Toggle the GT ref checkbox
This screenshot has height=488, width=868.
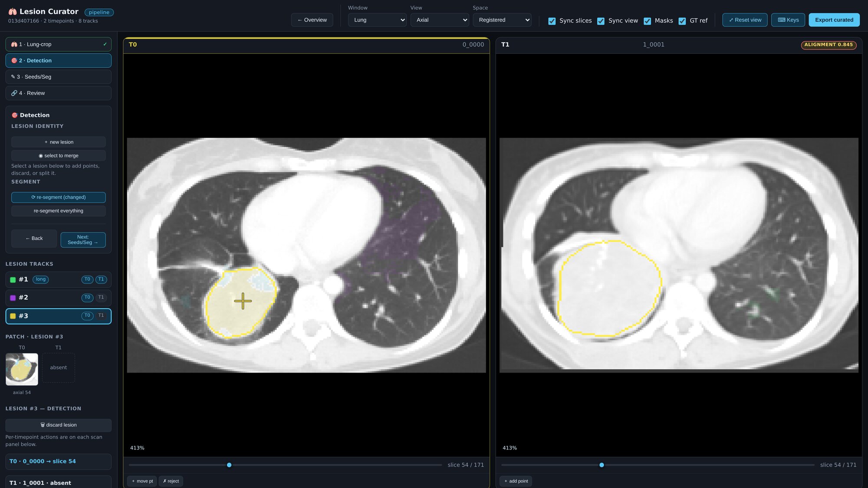pos(682,21)
